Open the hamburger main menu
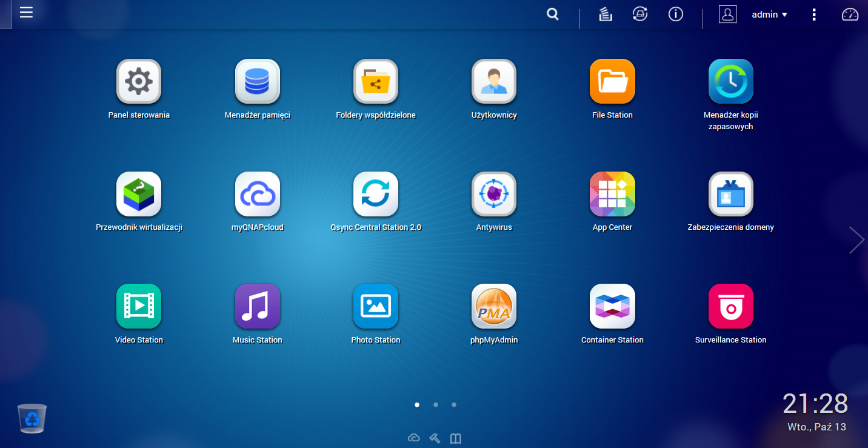 (26, 12)
